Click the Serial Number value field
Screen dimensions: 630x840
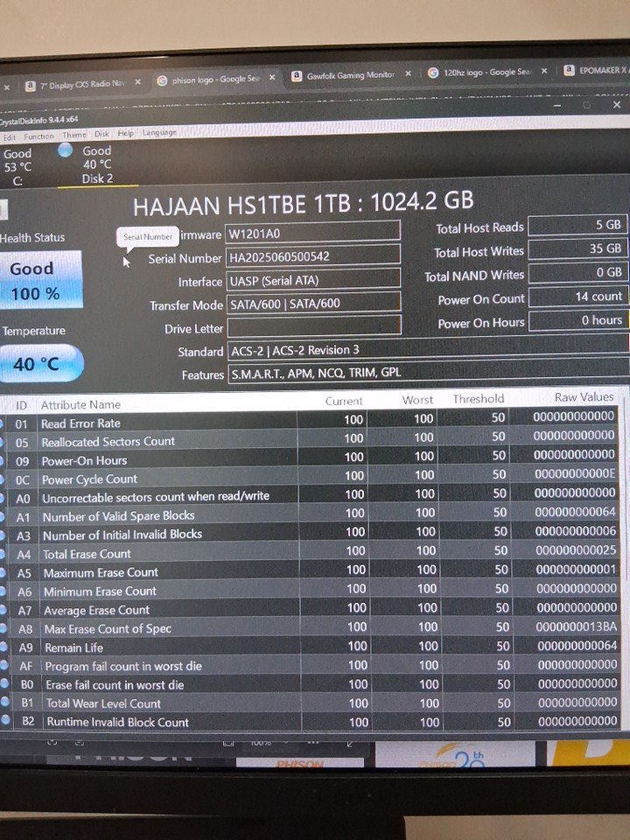click(x=312, y=257)
